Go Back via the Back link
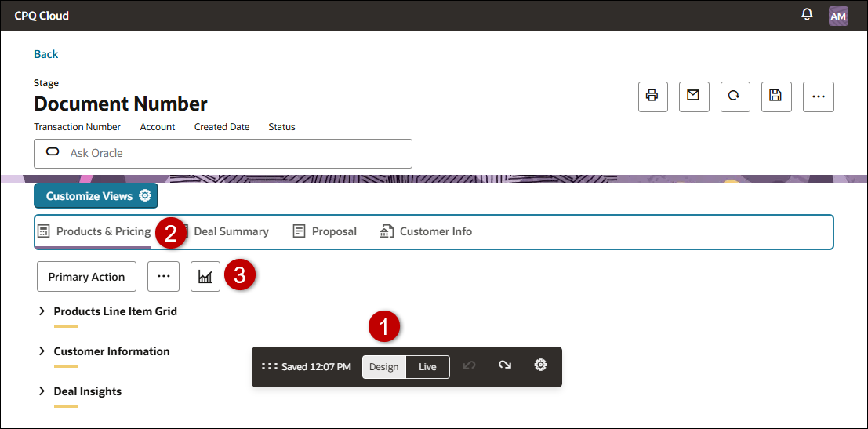The height and width of the screenshot is (429, 868). (46, 53)
